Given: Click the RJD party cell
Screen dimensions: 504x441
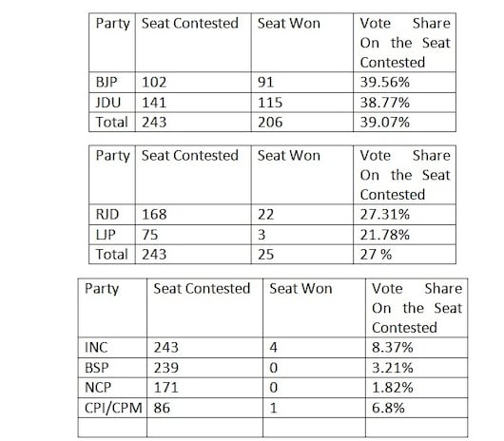Looking at the screenshot, I should [x=112, y=214].
